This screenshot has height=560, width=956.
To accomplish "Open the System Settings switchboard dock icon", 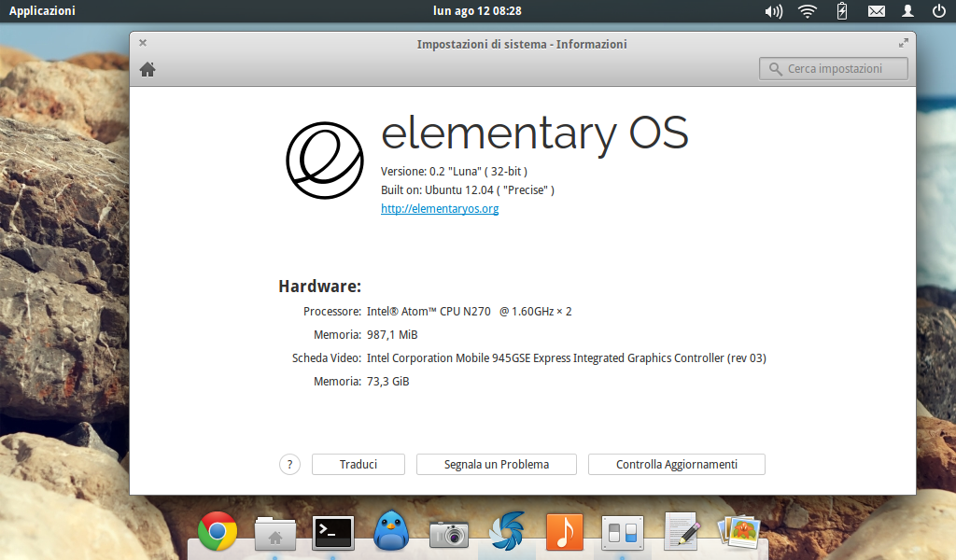I will (x=623, y=533).
